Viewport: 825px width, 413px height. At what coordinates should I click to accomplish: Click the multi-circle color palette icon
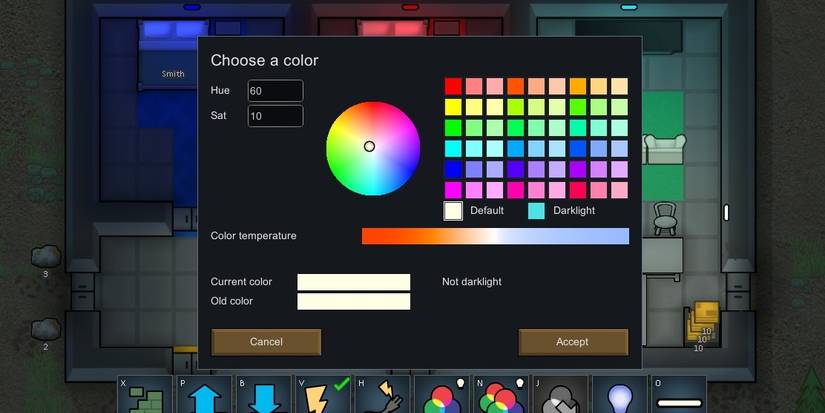click(x=500, y=396)
